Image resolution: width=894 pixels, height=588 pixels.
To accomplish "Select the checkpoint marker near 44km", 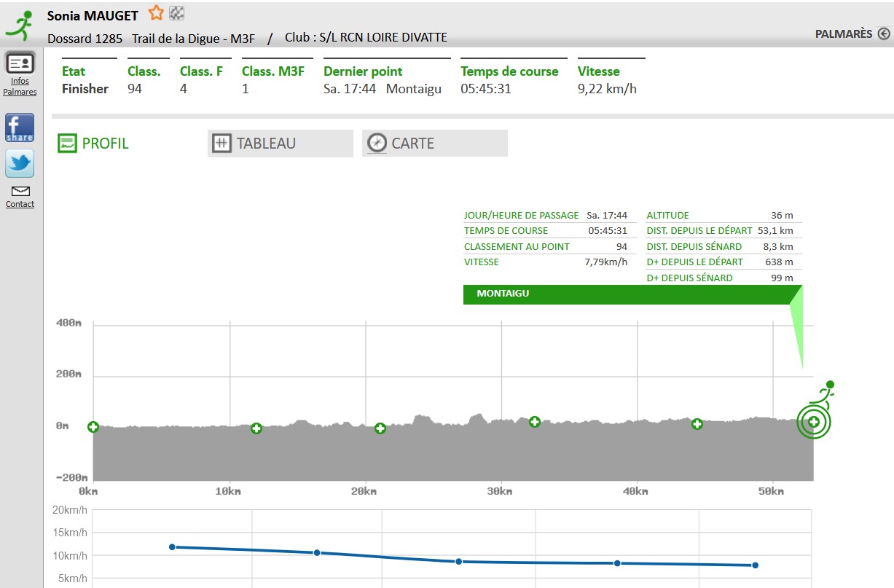I will click(x=697, y=424).
